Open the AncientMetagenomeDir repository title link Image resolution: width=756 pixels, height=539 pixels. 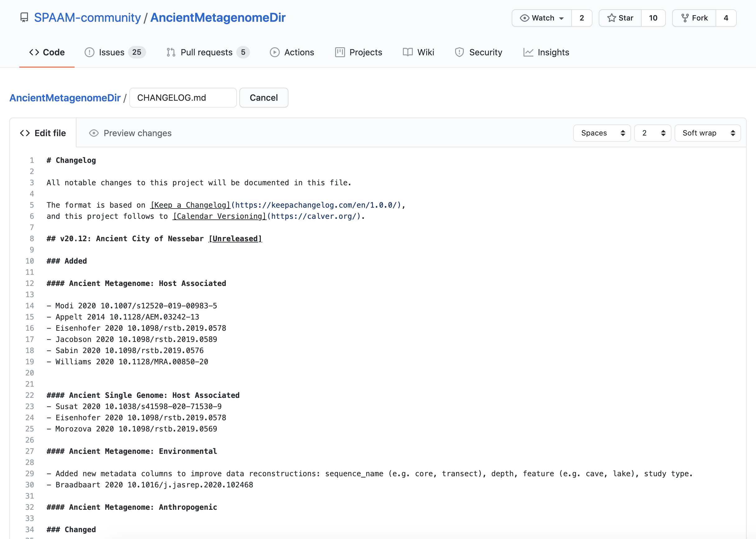pyautogui.click(x=218, y=18)
